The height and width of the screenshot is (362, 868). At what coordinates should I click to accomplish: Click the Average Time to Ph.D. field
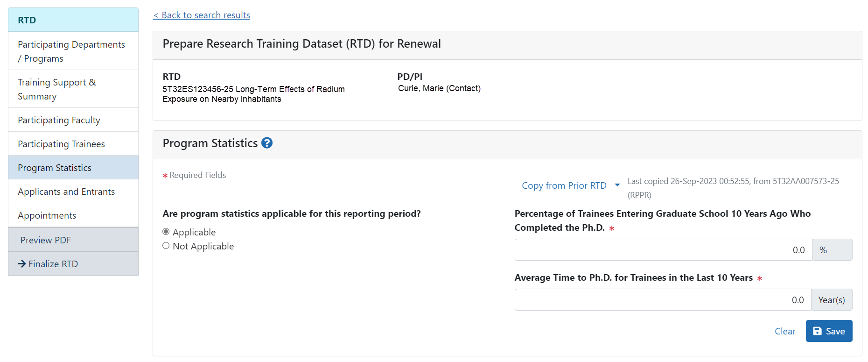663,300
